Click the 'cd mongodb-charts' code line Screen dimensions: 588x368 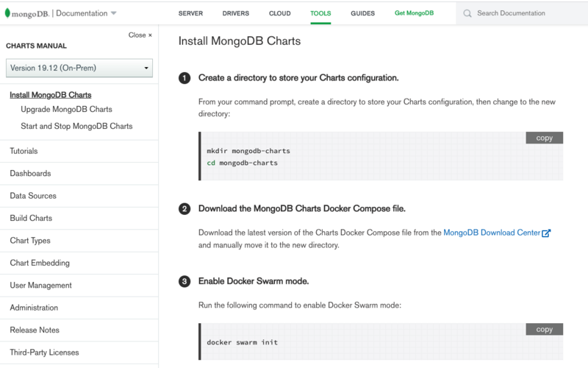pos(243,163)
